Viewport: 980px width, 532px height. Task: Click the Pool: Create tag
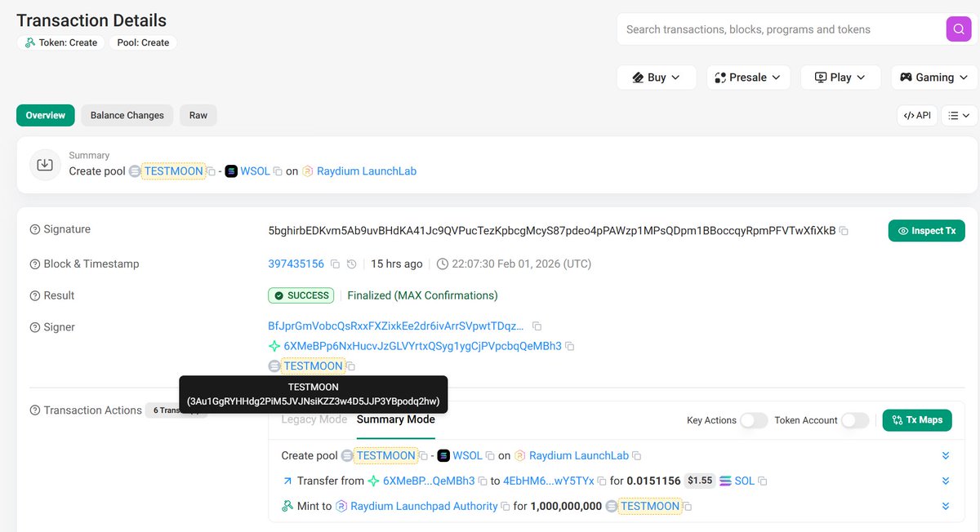(143, 42)
